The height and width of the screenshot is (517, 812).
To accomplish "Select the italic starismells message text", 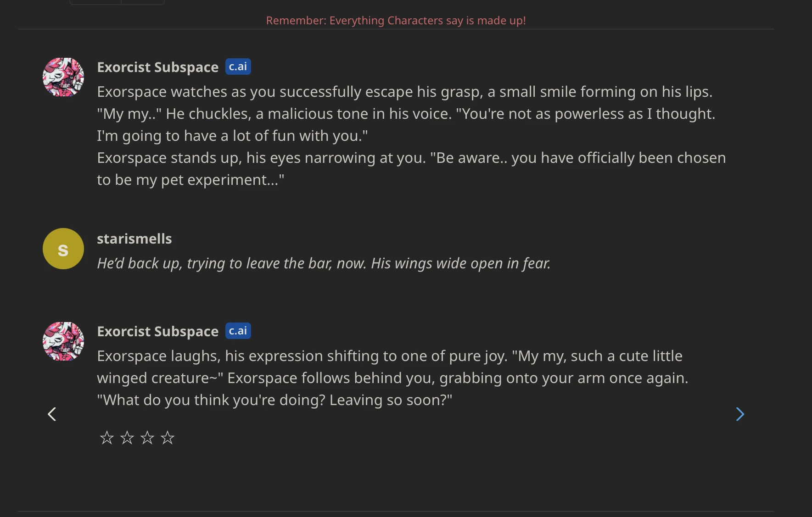I will click(x=323, y=263).
